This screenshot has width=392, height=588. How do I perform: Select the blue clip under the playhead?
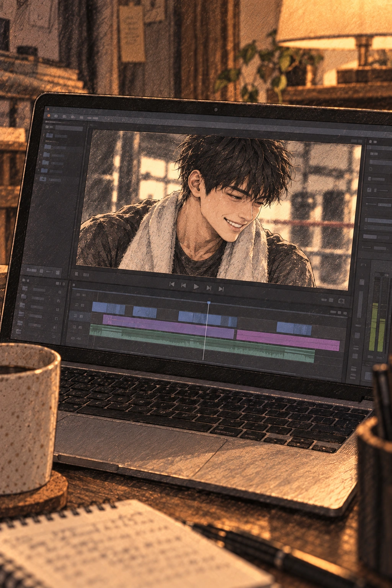[x=207, y=319]
